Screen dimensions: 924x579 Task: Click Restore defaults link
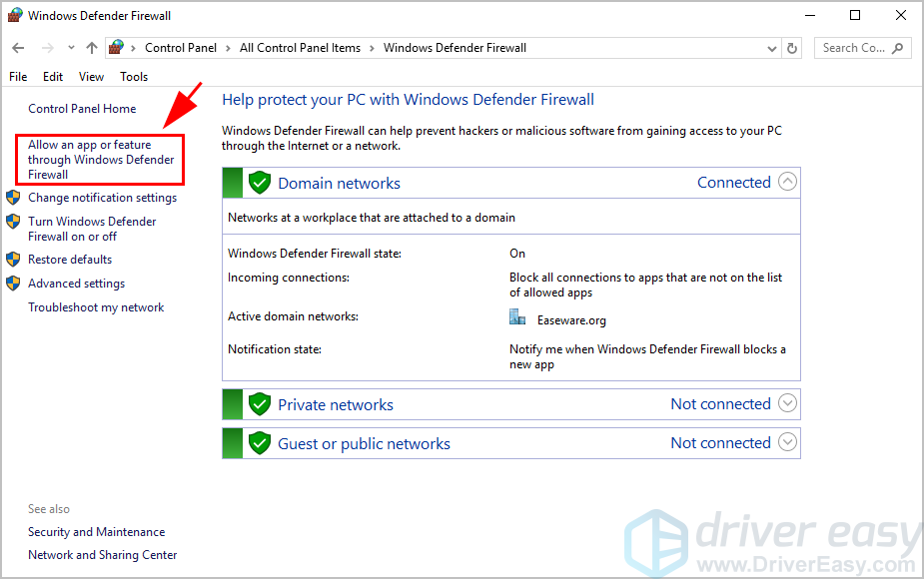[70, 260]
